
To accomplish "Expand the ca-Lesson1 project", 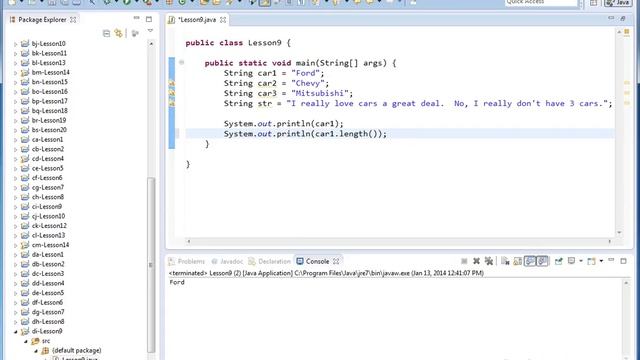I will (16, 140).
